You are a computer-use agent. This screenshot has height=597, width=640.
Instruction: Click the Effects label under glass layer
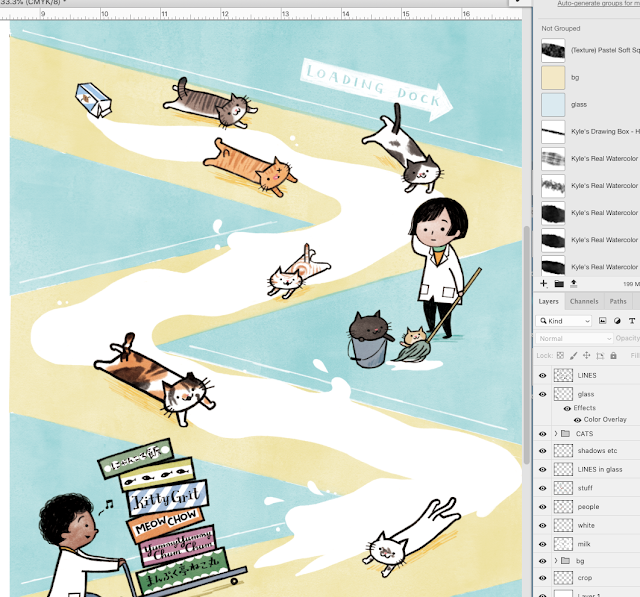click(584, 408)
